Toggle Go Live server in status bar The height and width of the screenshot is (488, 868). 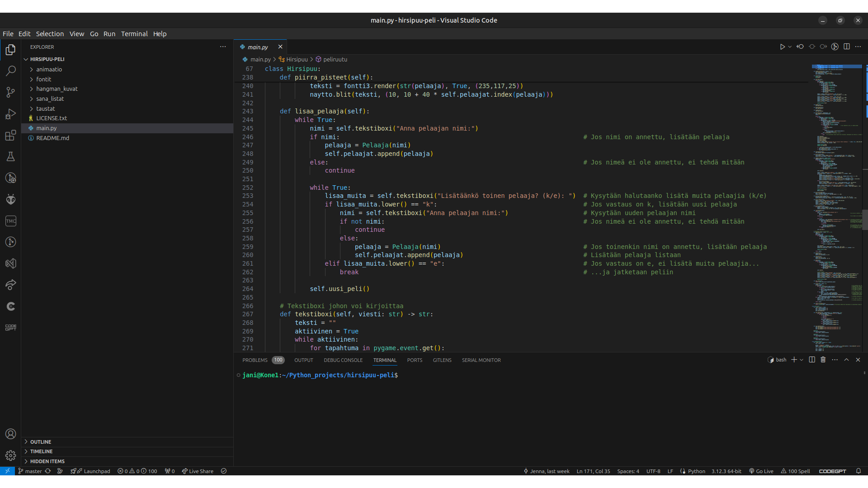point(761,471)
